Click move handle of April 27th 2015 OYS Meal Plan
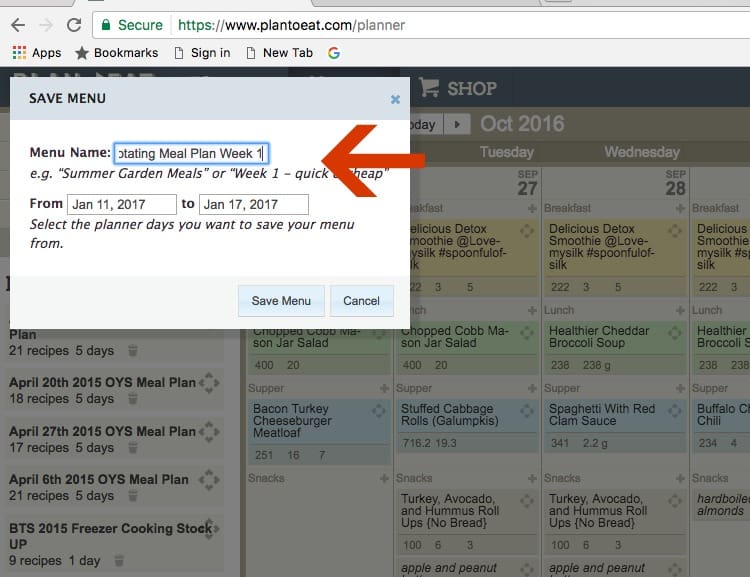750x577 pixels. click(x=209, y=432)
